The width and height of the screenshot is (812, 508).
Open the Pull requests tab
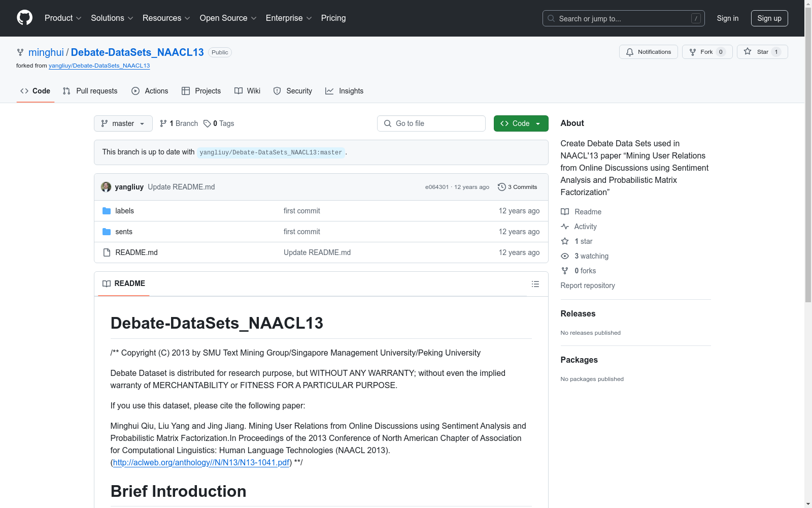(x=90, y=91)
